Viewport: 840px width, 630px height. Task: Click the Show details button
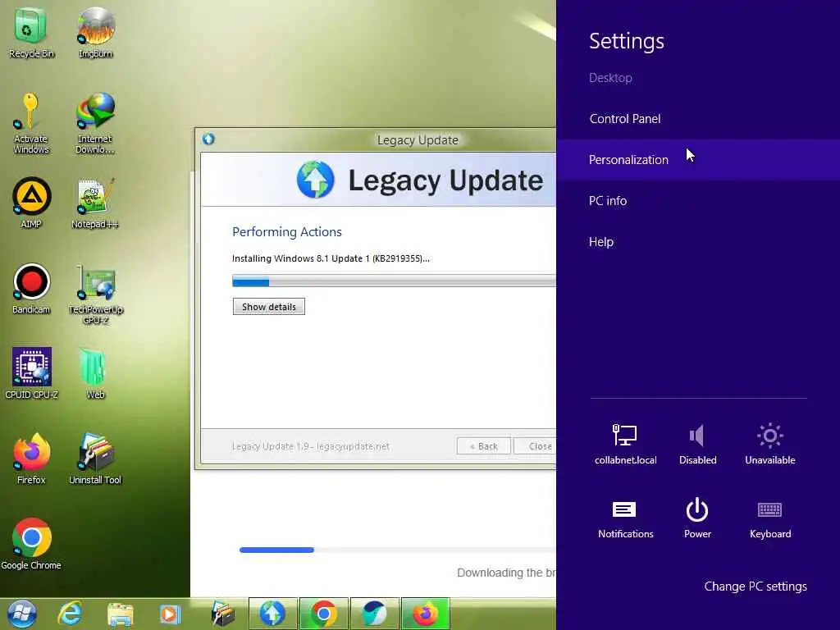click(x=269, y=307)
